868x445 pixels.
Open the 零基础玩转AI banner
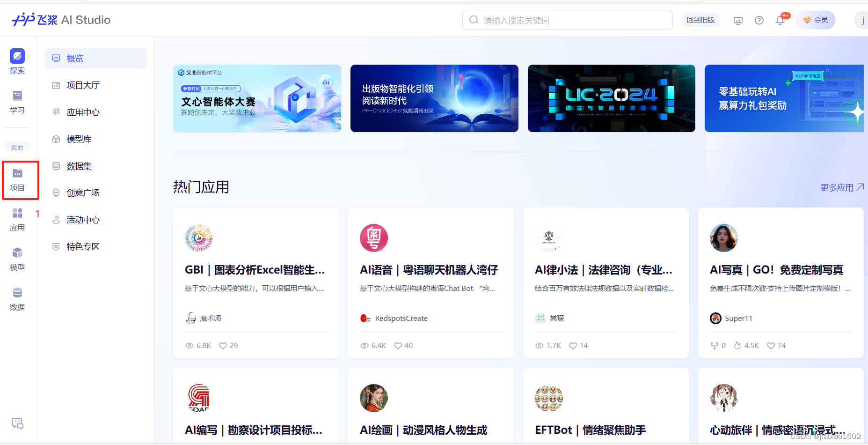(784, 98)
